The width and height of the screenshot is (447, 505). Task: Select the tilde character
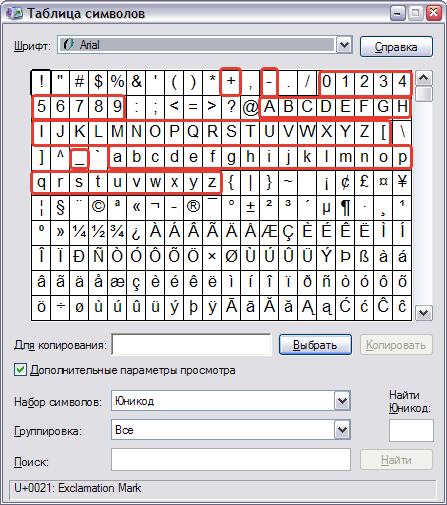point(288,182)
